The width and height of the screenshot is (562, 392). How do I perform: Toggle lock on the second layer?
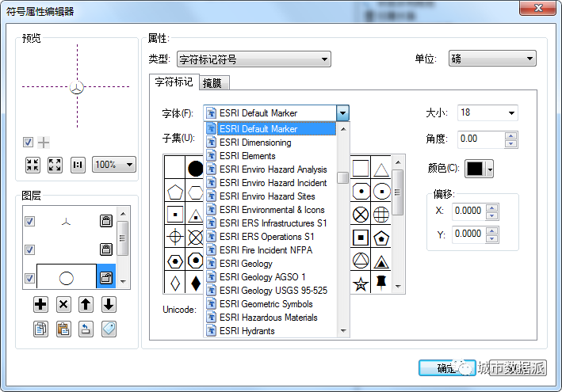pos(106,249)
